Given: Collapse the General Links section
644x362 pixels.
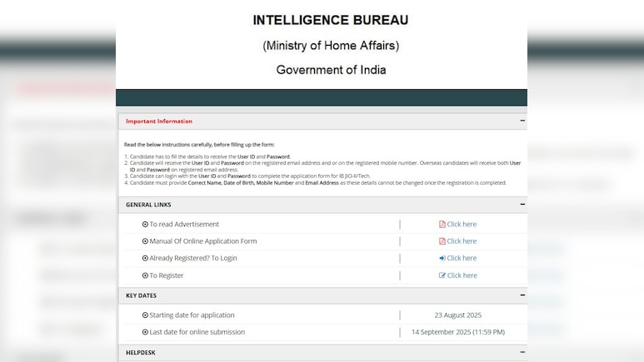Looking at the screenshot, I should coord(522,204).
